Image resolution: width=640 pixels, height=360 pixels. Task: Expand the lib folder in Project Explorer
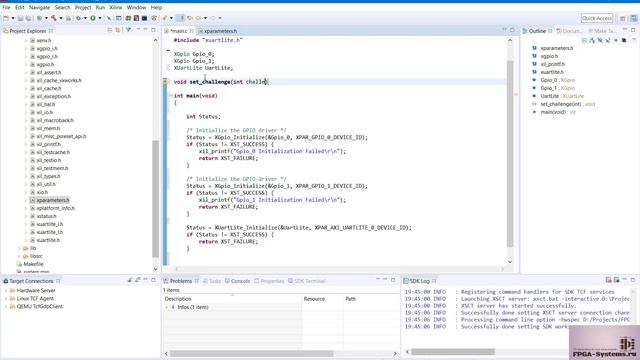tap(19, 248)
